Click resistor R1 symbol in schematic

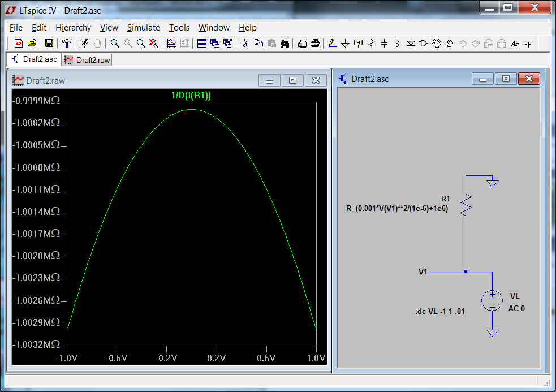[x=466, y=204]
